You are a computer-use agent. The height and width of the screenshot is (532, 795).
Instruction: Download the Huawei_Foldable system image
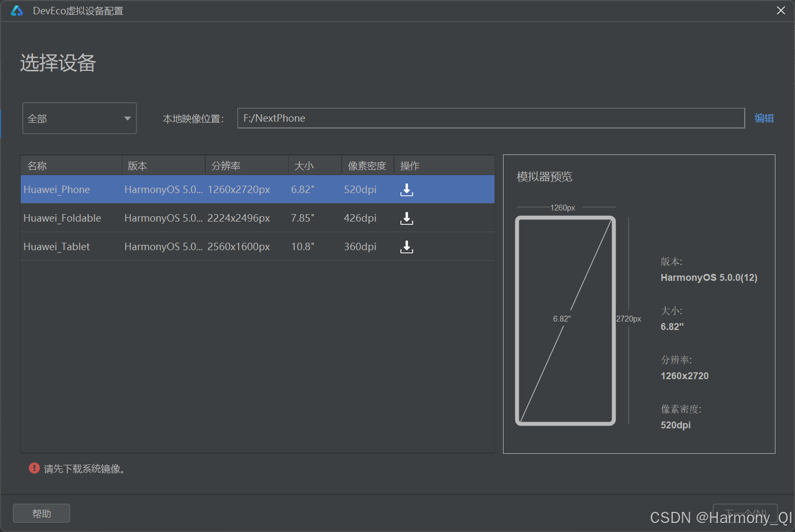[406, 218]
